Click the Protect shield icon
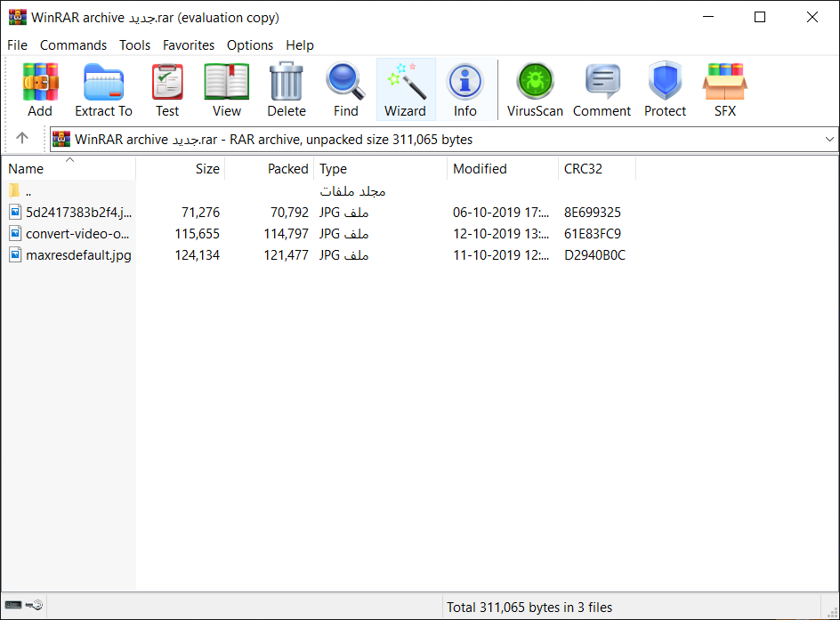Screen dimensions: 840x620 click(665, 81)
